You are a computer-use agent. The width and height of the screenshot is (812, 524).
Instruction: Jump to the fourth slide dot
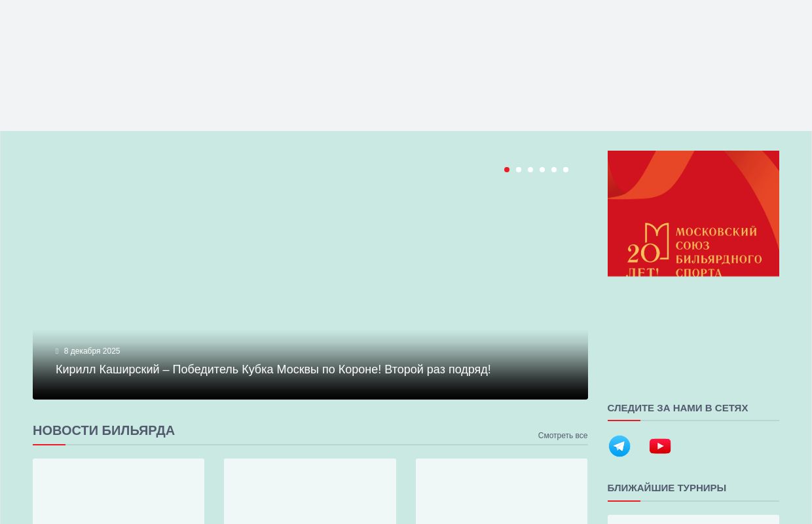pyautogui.click(x=542, y=170)
